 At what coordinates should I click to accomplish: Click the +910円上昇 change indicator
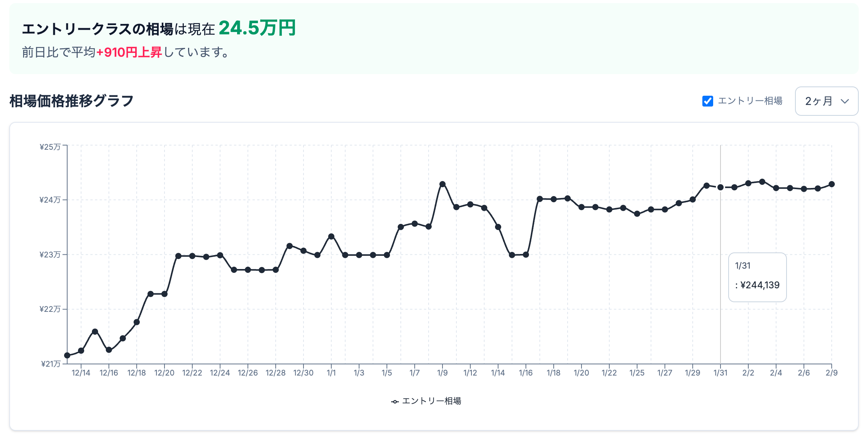129,52
